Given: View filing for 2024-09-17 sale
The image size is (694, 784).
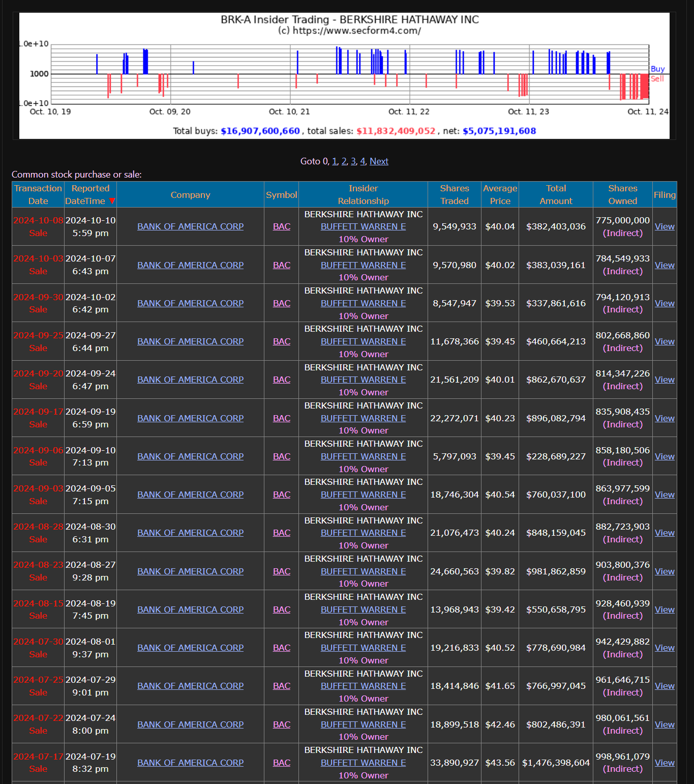Looking at the screenshot, I should click(665, 418).
